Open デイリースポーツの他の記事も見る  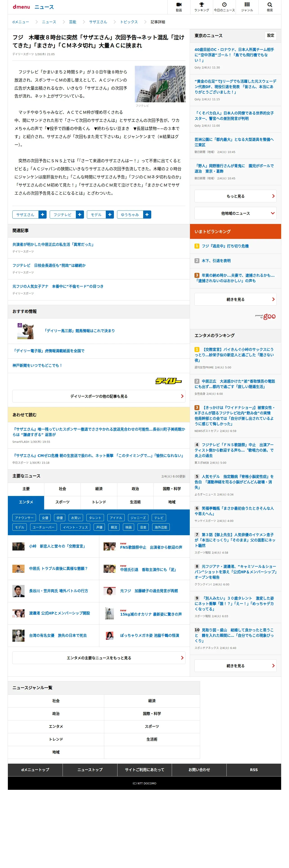(99, 396)
